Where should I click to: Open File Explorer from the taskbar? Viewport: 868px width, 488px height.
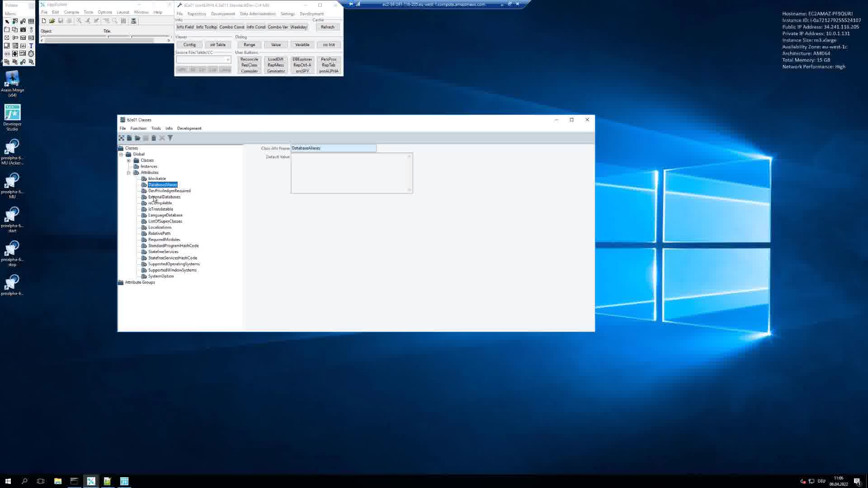(x=58, y=481)
